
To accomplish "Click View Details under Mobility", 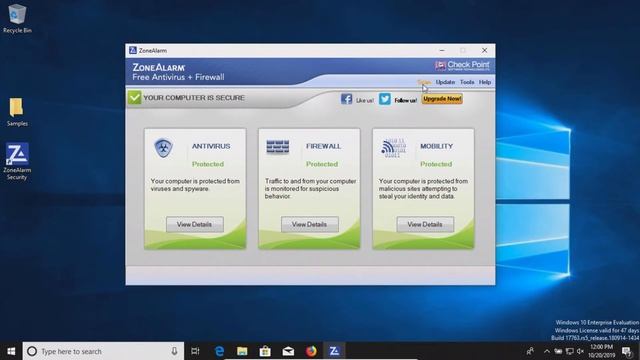I will click(x=425, y=224).
